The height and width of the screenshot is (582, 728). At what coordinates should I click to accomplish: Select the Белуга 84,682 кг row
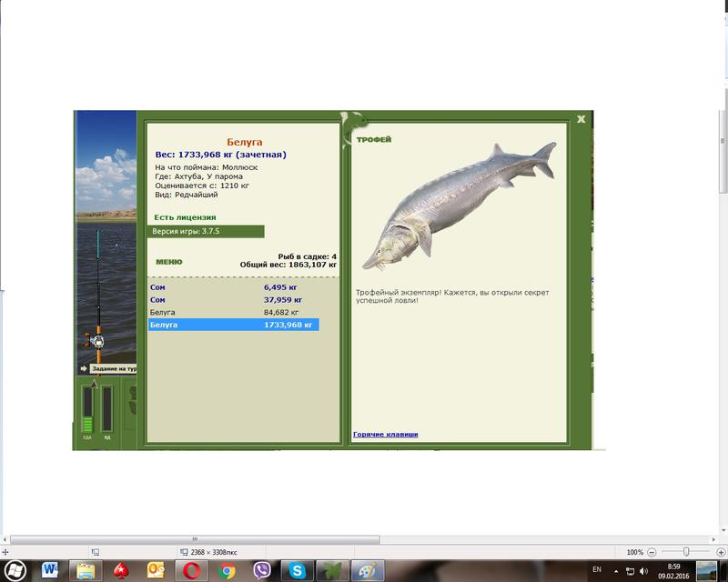234,312
